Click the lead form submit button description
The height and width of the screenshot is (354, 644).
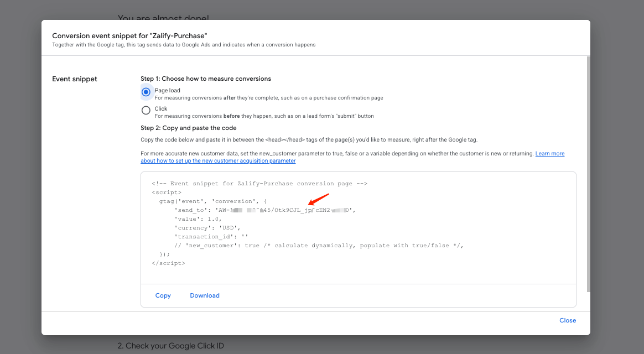pos(264,116)
